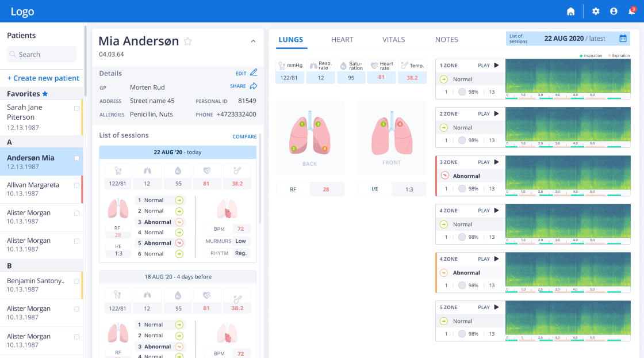The height and width of the screenshot is (358, 644).
Task: Open settings via the gear icon
Action: [x=596, y=12]
